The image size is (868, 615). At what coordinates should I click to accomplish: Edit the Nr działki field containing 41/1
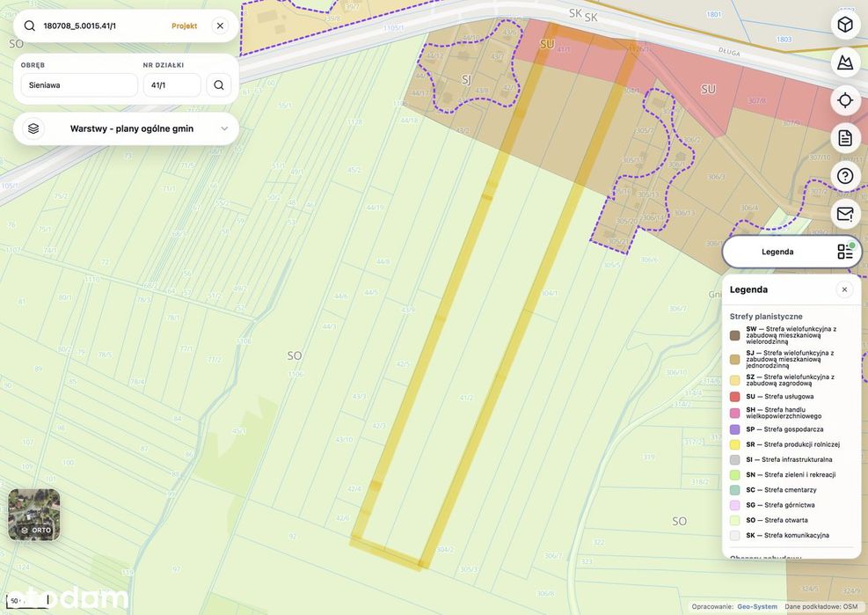click(x=171, y=85)
